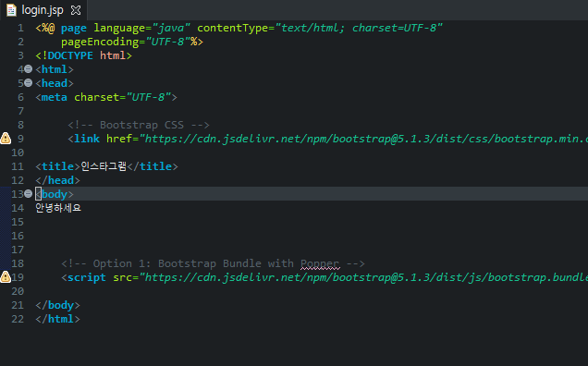Click the closing head tag on line 12
This screenshot has width=588, height=366.
point(57,180)
